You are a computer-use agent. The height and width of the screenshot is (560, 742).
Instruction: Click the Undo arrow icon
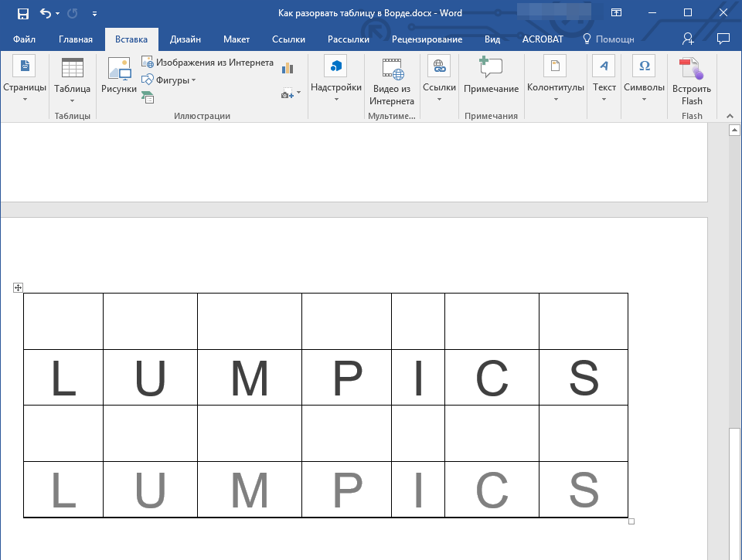[45, 13]
